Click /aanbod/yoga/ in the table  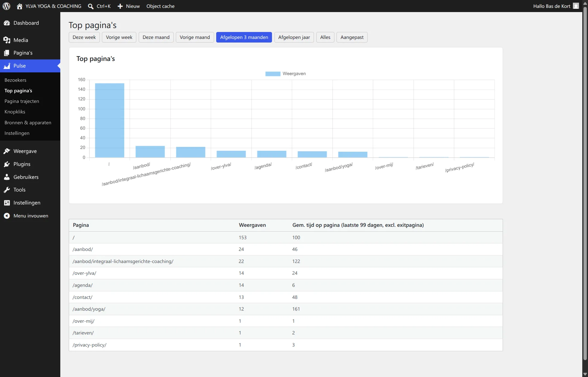tap(89, 309)
